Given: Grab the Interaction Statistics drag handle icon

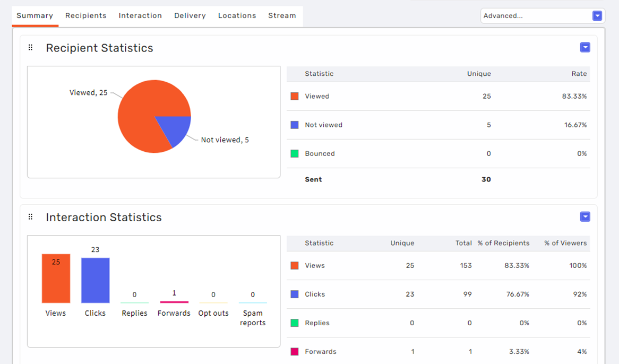Looking at the screenshot, I should point(30,217).
